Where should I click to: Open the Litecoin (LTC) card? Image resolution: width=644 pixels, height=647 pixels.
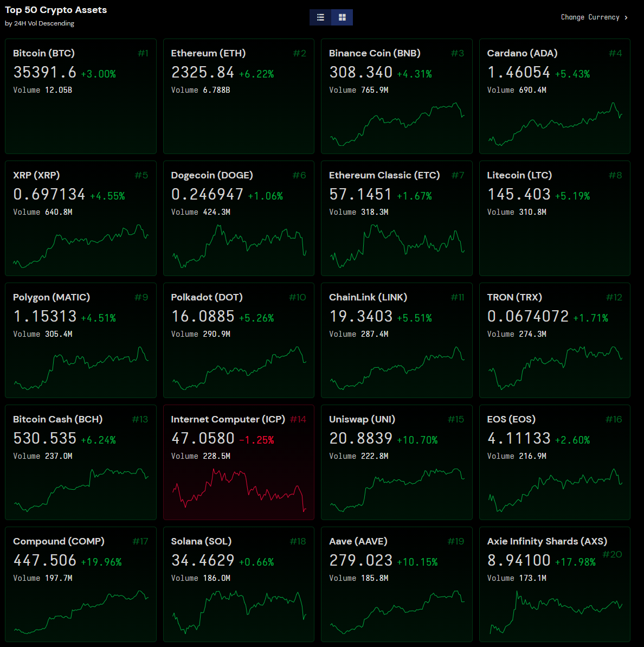pyautogui.click(x=555, y=218)
